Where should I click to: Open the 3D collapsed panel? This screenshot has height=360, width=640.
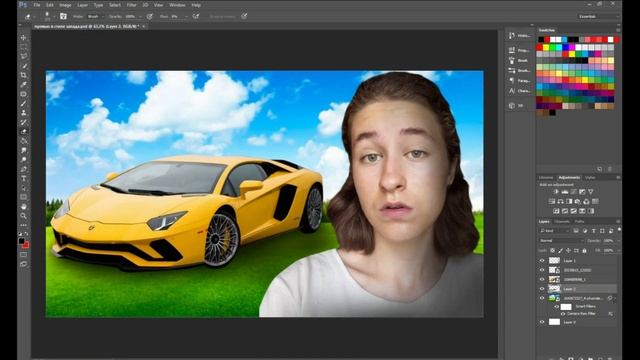[x=516, y=106]
